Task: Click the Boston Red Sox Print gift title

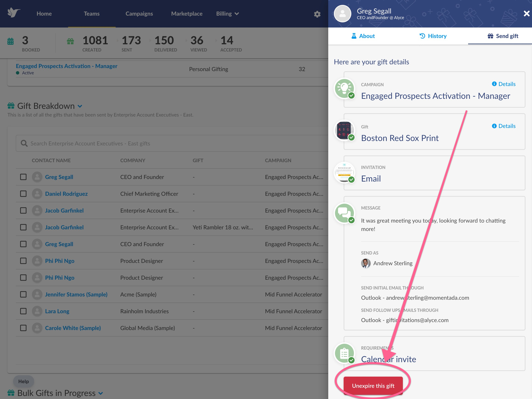Action: pos(400,138)
